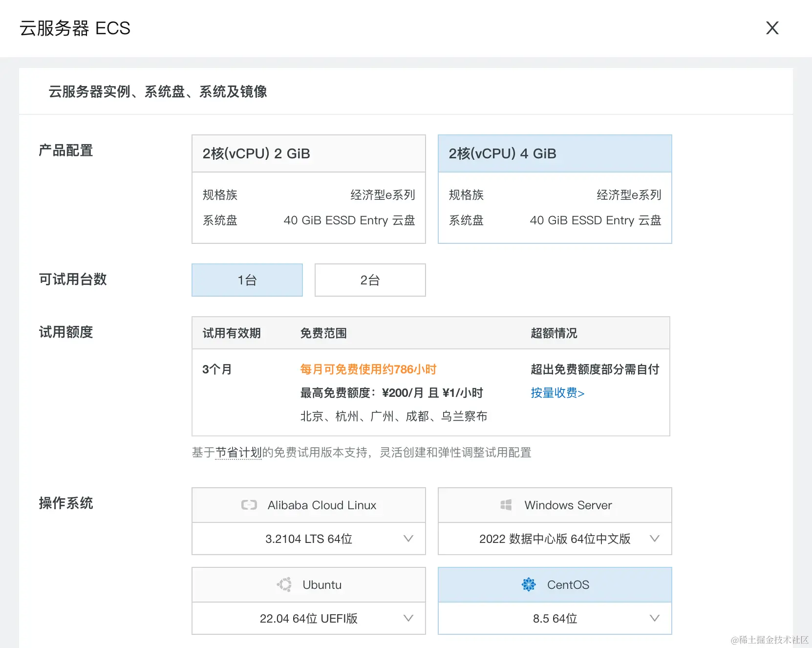
Task: Click the 产品配置 label
Action: coord(66,151)
